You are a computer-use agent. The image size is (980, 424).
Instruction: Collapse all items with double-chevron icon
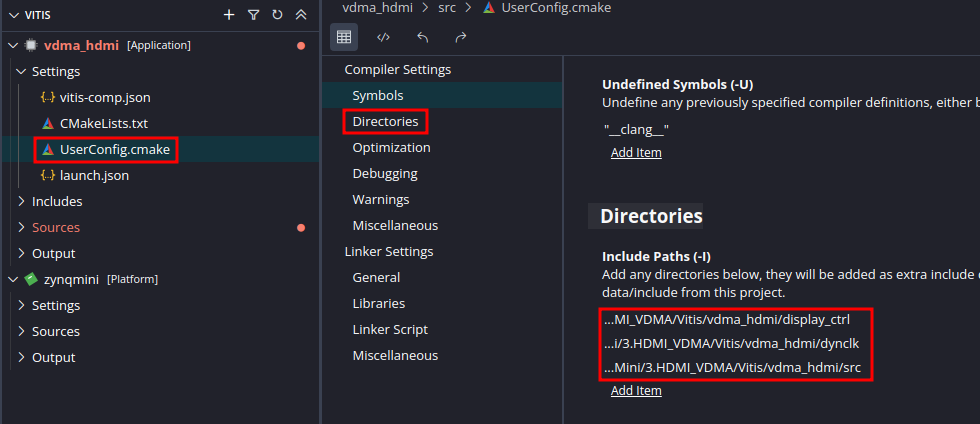pyautogui.click(x=301, y=15)
